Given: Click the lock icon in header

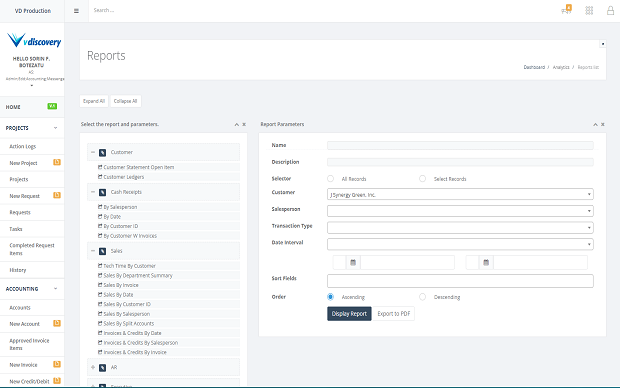Looking at the screenshot, I should coord(611,11).
